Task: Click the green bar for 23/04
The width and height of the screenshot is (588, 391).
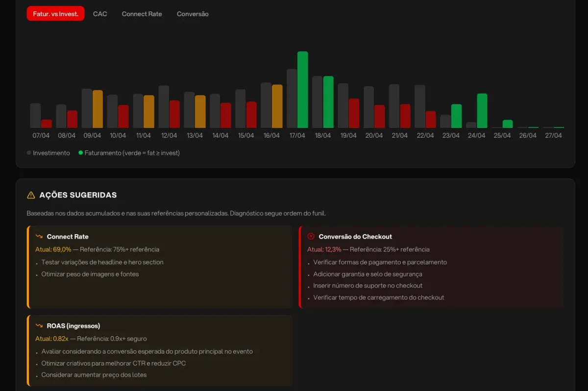Action: pos(457,116)
